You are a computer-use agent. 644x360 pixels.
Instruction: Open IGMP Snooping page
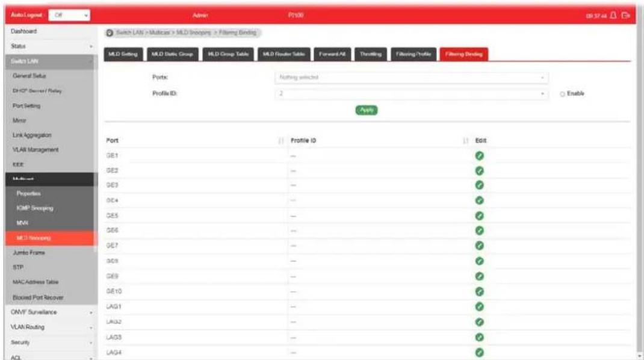(35, 208)
